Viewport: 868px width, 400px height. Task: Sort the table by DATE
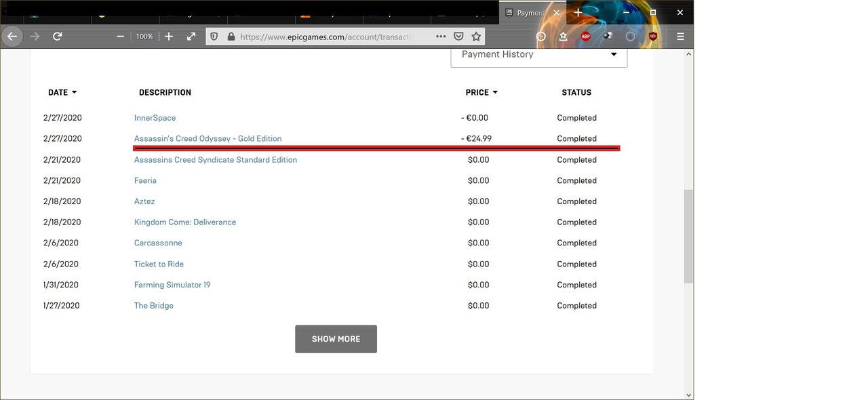pos(62,92)
